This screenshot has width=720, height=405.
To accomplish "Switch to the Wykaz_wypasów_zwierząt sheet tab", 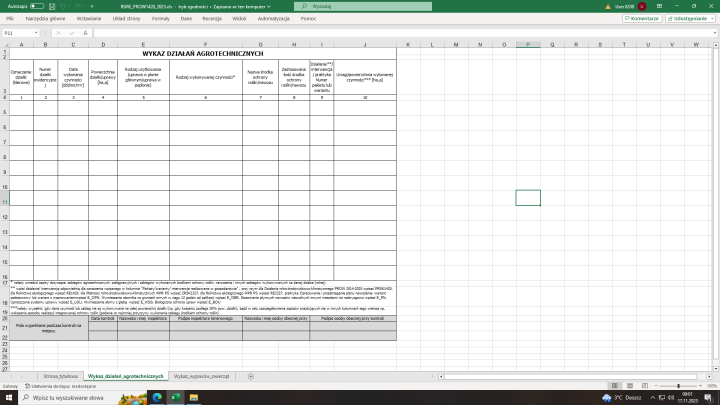I will coord(202,375).
